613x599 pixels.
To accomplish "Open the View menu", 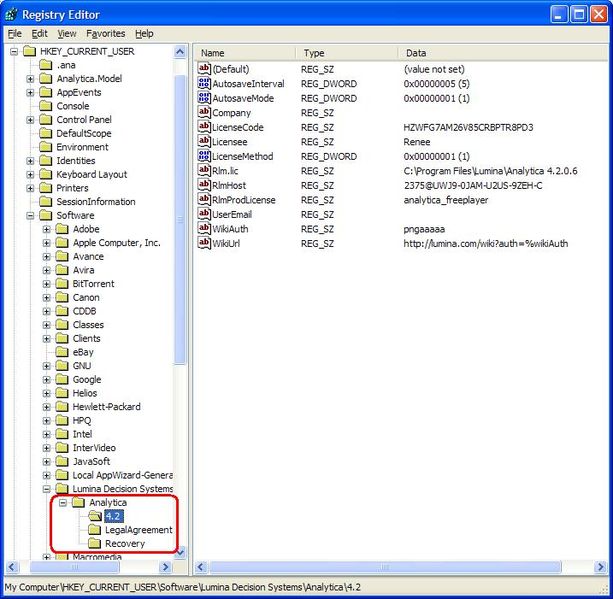I will 67,34.
